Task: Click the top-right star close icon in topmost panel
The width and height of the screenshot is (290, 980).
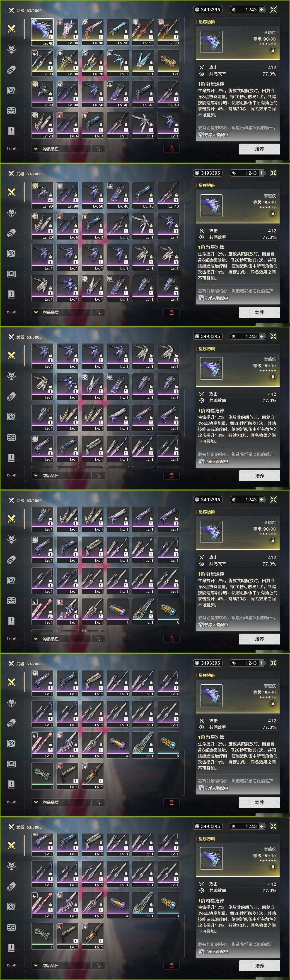Action: click(273, 10)
